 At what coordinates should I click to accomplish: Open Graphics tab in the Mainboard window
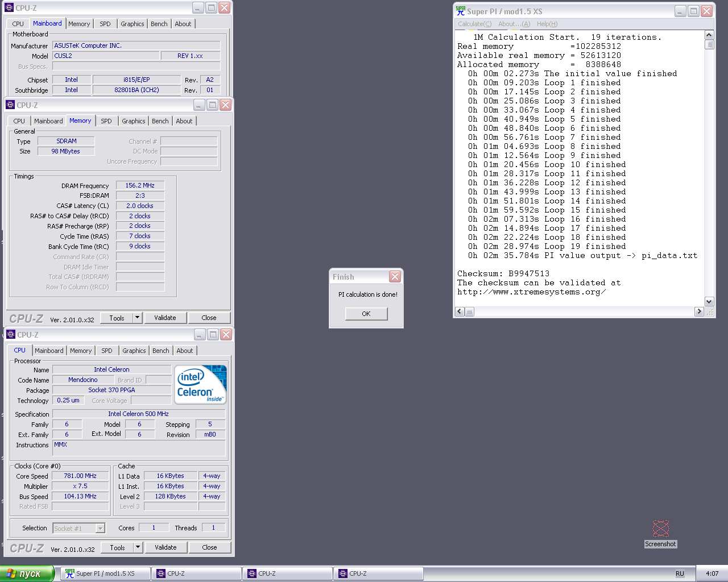point(133,24)
